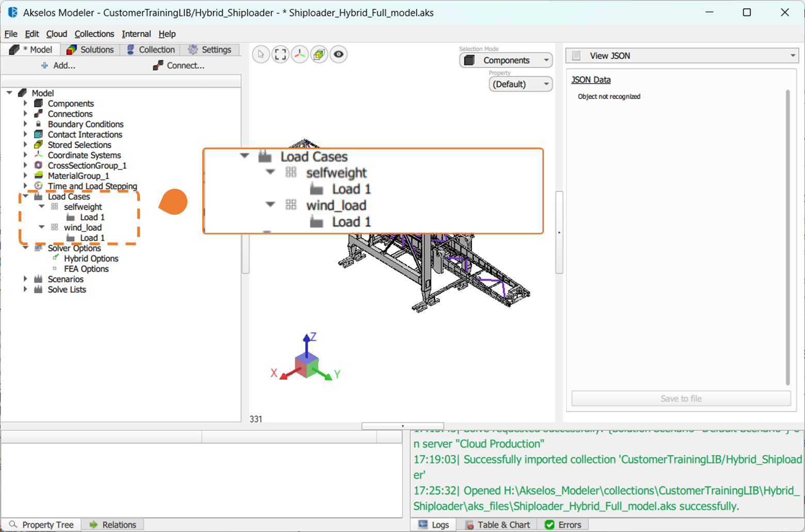Click the Akselos app logo in title bar
805x532 pixels.
pos(12,12)
